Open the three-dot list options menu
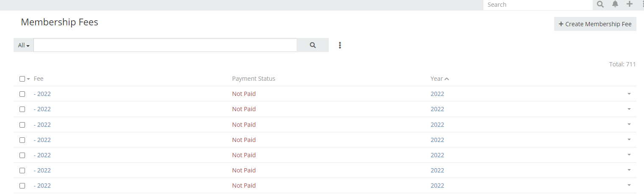 pyautogui.click(x=340, y=45)
